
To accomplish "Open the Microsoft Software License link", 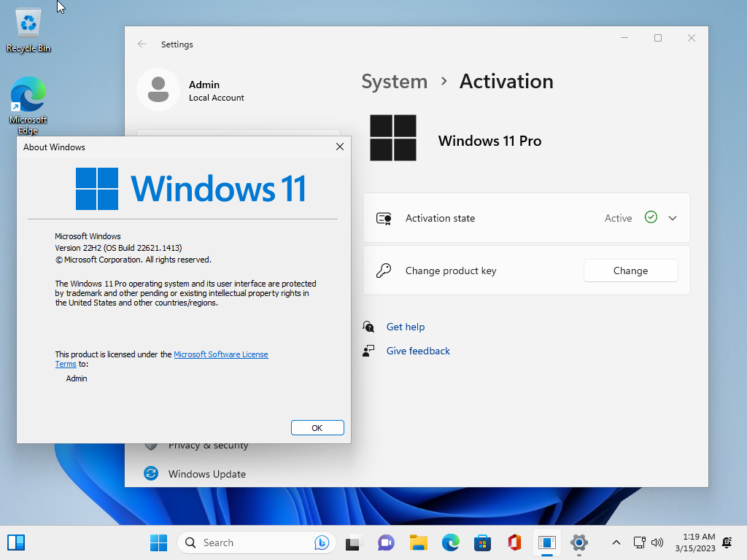I will pos(220,354).
